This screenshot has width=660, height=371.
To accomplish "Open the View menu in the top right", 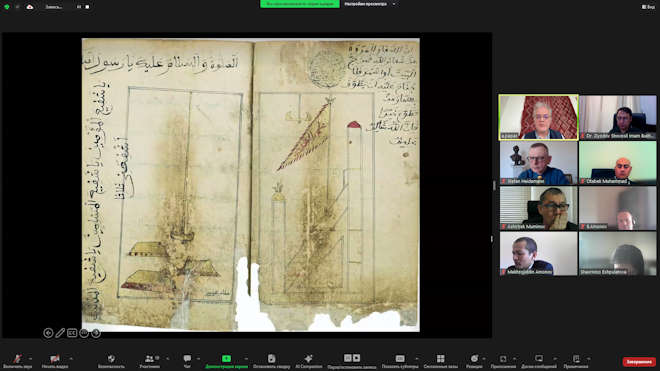I will [648, 7].
